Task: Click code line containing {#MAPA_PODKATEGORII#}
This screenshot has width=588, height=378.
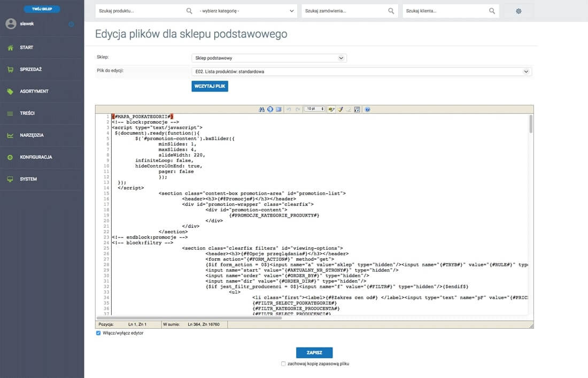Action: tap(143, 117)
